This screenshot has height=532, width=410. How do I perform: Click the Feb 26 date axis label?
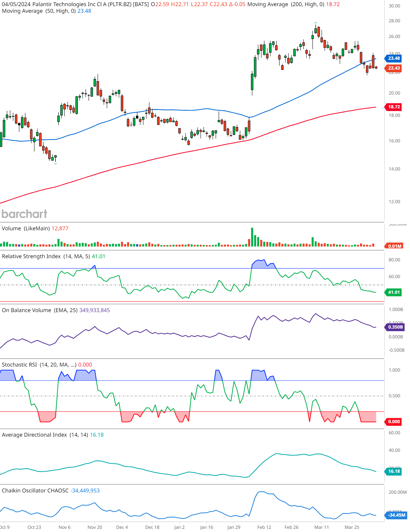(x=292, y=527)
